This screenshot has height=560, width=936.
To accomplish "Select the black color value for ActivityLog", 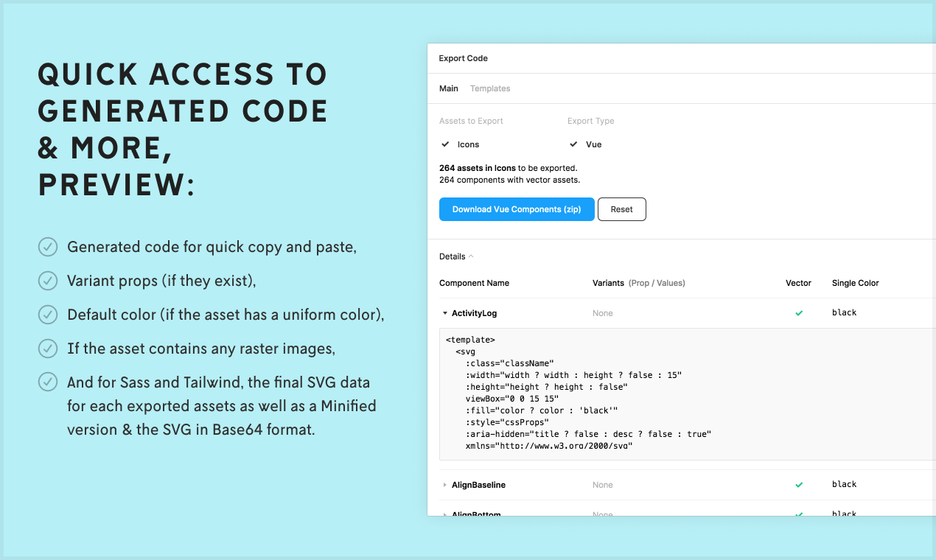I will (x=844, y=312).
